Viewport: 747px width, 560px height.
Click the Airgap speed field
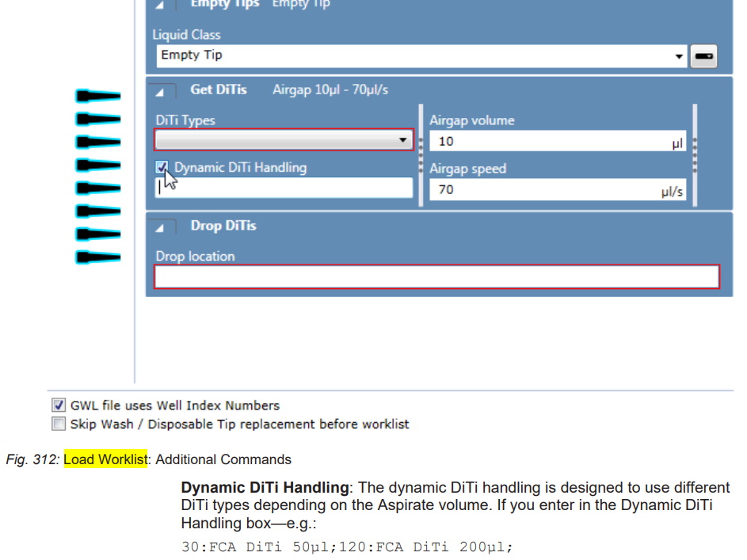coord(558,190)
